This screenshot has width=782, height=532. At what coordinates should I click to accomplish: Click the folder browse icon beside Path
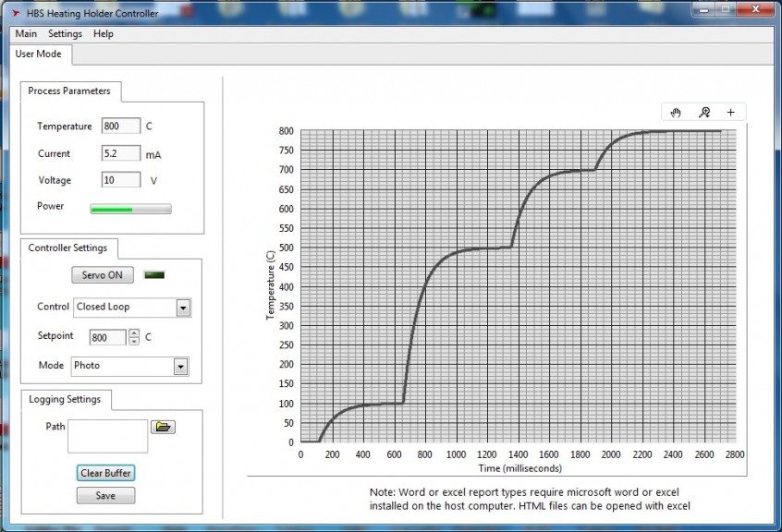[163, 427]
